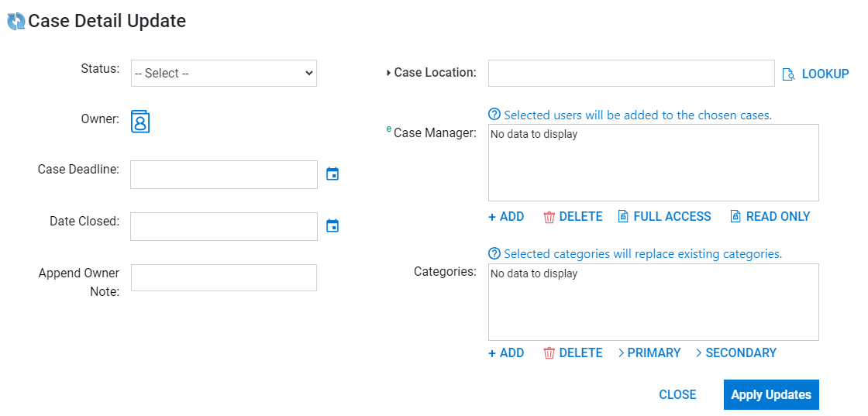Expand the Case Location arrow
Viewport: 868px width, 416px height.
tap(388, 73)
